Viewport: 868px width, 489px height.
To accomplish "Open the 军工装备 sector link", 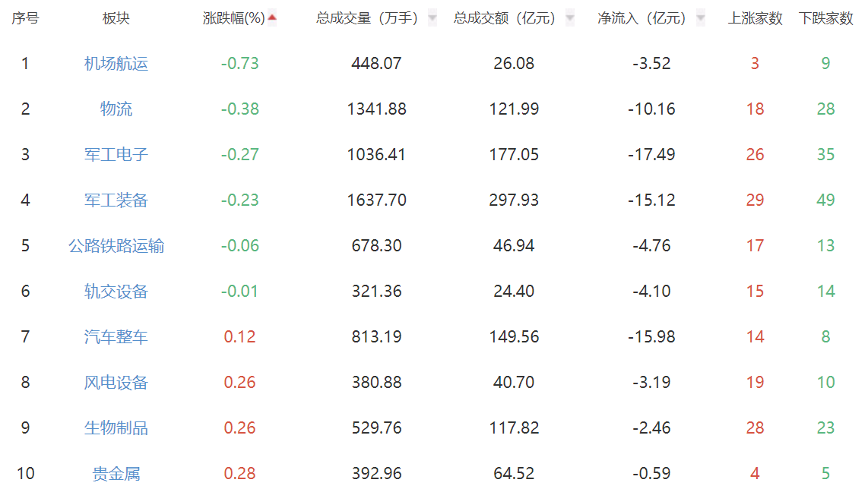I will tap(116, 200).
